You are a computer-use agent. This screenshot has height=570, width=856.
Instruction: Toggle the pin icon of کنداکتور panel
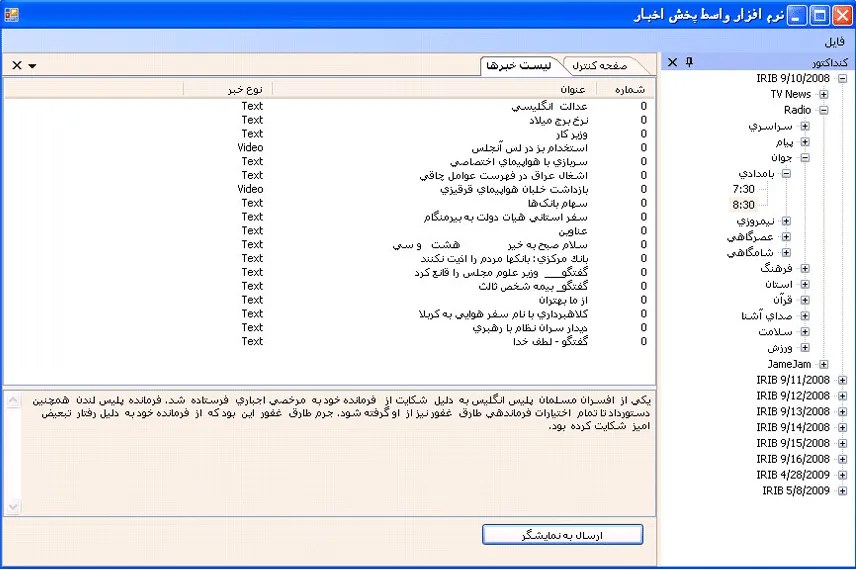[x=689, y=62]
